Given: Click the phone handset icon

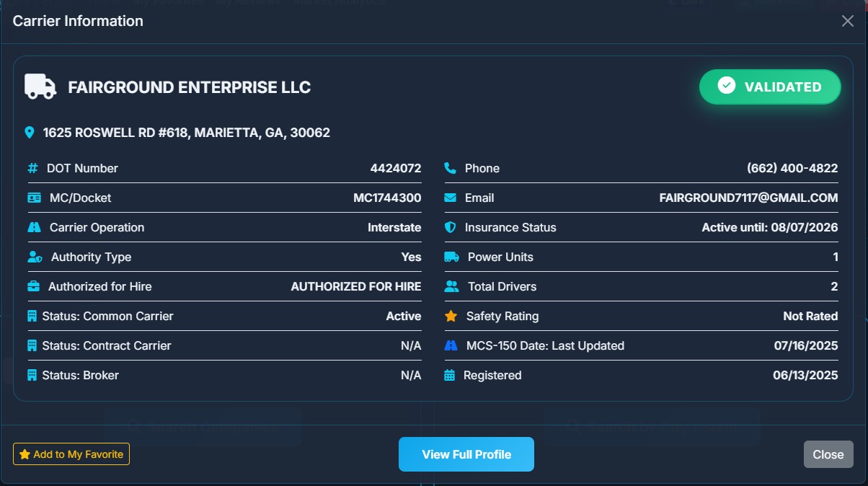Looking at the screenshot, I should click(x=451, y=168).
